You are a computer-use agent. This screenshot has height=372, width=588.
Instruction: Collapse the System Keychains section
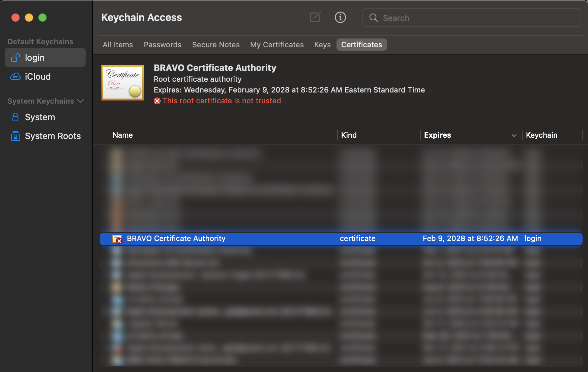80,101
